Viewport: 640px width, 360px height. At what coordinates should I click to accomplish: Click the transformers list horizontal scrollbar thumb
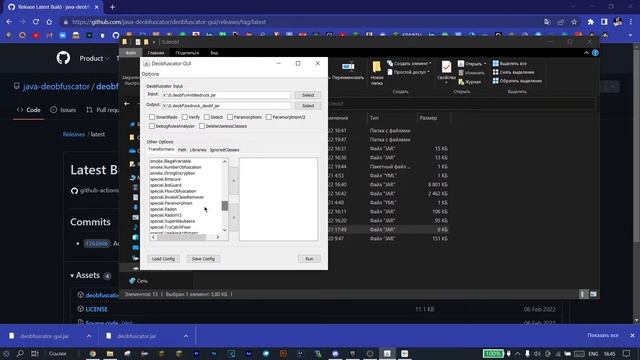[x=182, y=237]
